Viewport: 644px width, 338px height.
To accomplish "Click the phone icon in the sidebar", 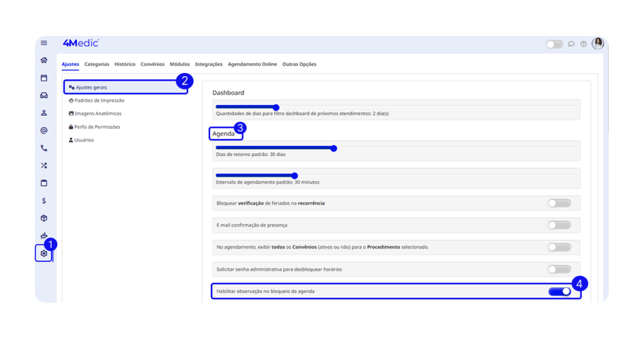I will (44, 149).
